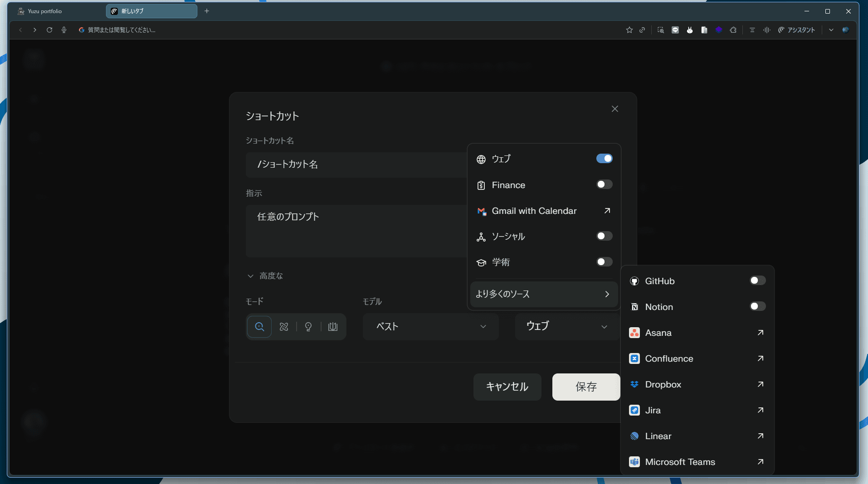
Task: Switch to the Yuzu portfolio tab
Action: [45, 11]
